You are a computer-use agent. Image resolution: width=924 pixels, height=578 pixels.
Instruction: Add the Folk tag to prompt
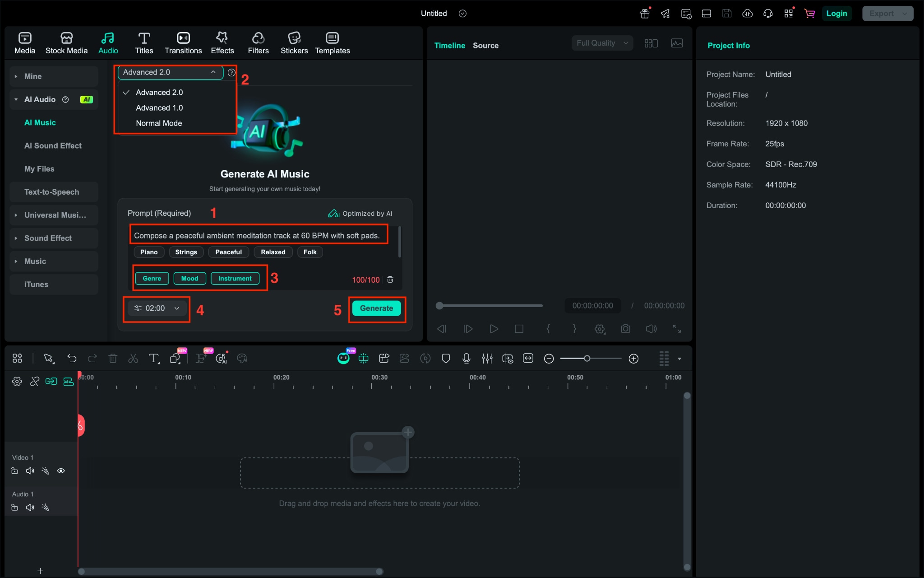310,252
